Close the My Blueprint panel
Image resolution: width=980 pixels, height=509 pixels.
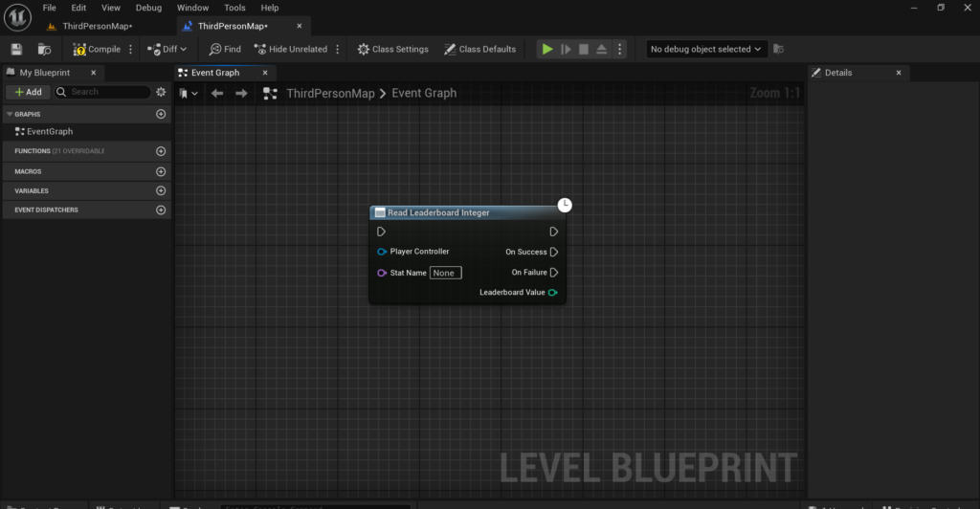point(93,73)
